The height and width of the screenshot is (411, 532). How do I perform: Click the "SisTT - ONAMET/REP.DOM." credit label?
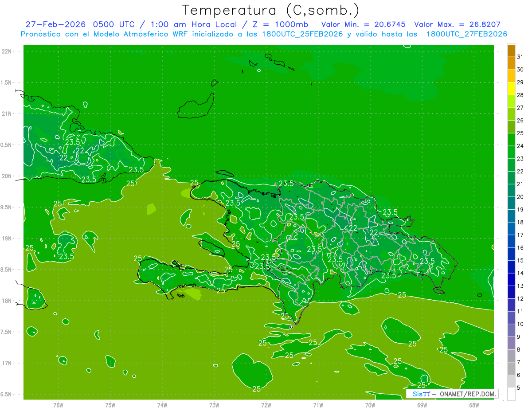click(452, 394)
